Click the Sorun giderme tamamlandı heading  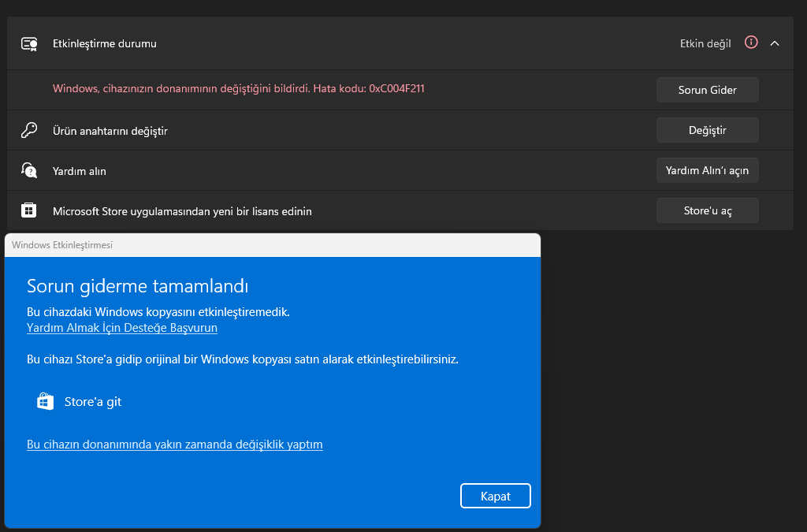point(137,286)
